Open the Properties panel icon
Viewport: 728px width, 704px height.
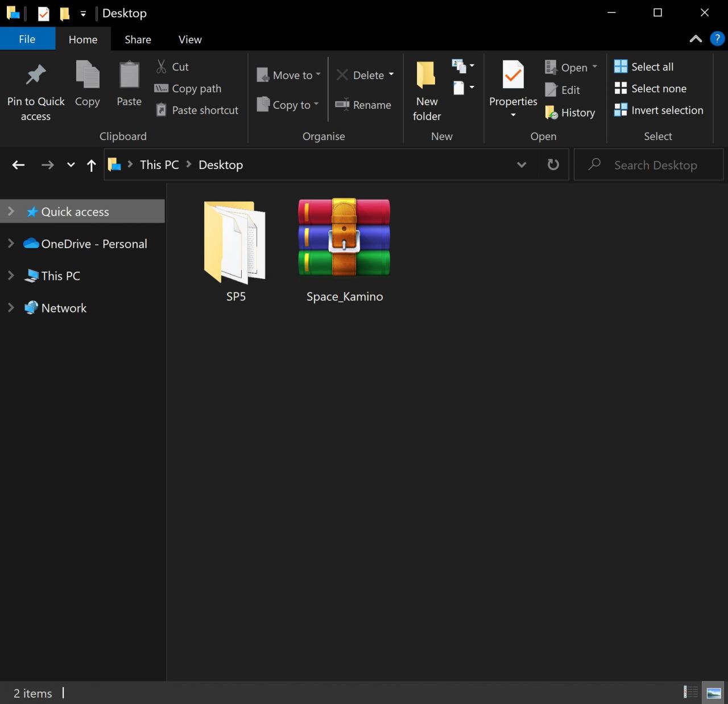coord(513,76)
